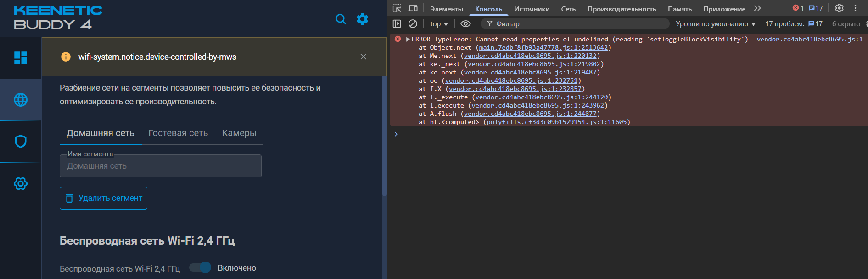Dismiss the wifi-system notice banner

(x=364, y=57)
